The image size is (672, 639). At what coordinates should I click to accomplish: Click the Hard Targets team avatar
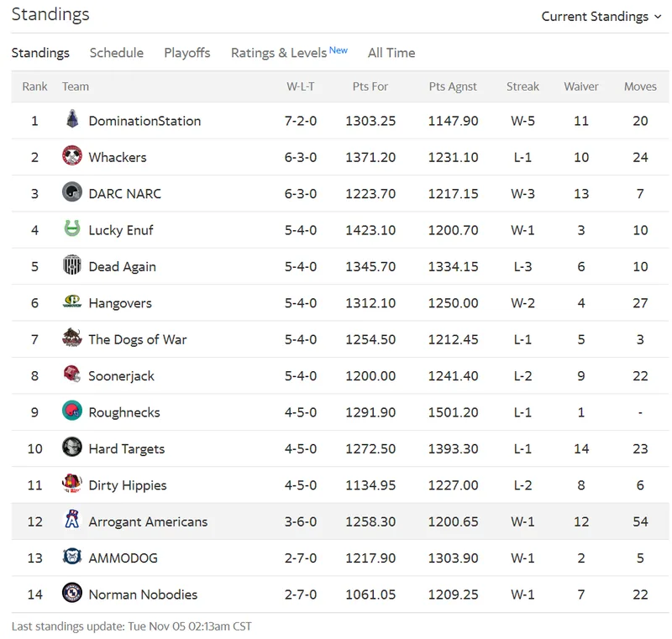coord(72,447)
